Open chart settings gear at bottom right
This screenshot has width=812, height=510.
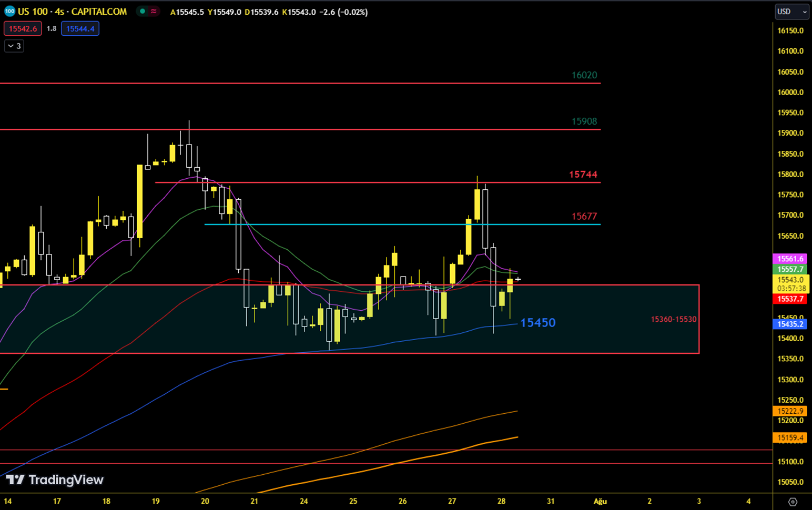[x=793, y=502]
